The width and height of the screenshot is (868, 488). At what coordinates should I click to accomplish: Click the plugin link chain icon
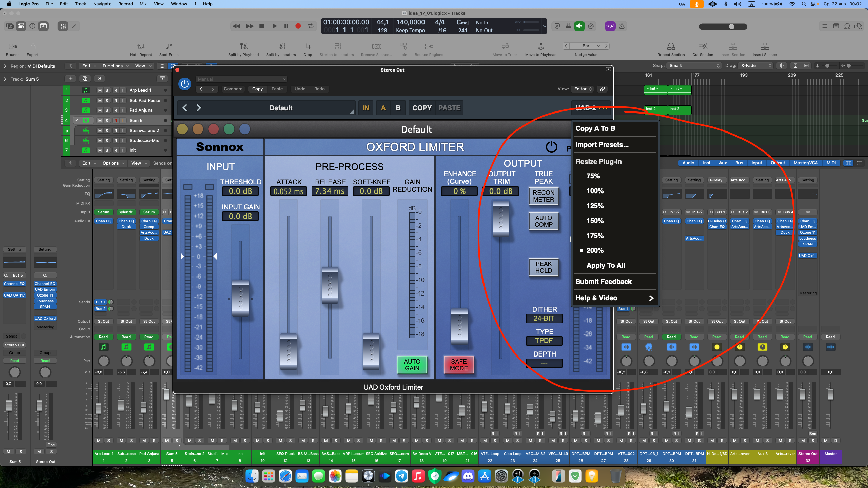[602, 89]
